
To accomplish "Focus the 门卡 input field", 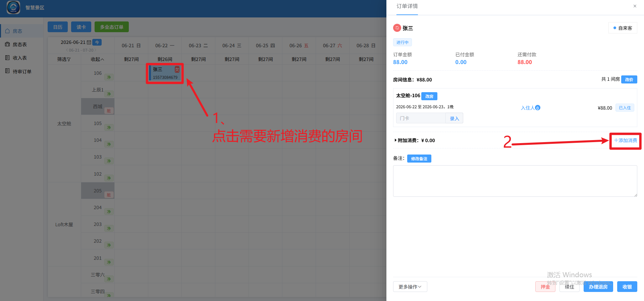I will [421, 118].
